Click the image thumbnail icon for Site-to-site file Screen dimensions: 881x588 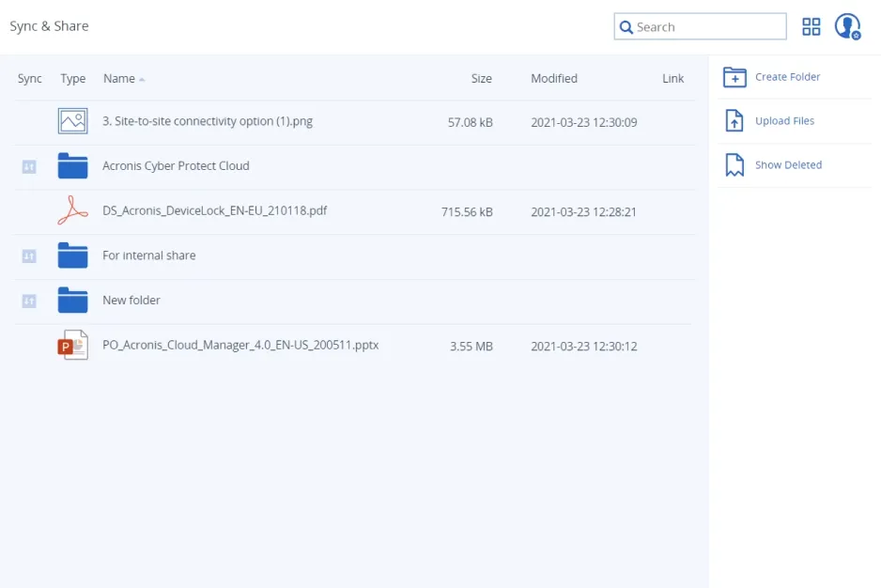click(72, 121)
